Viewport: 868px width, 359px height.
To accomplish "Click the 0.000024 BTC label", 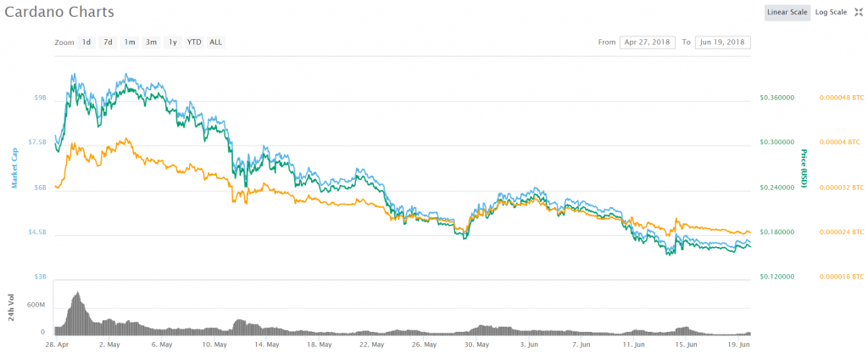I will 842,233.
